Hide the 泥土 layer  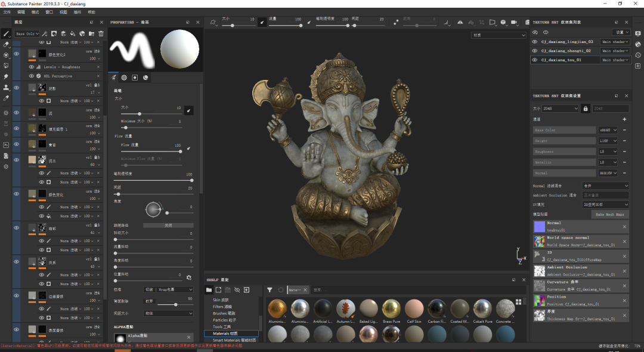[17, 160]
